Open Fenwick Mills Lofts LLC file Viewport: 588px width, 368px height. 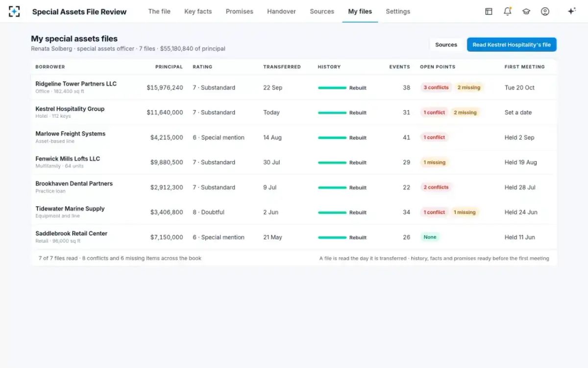[68, 159]
